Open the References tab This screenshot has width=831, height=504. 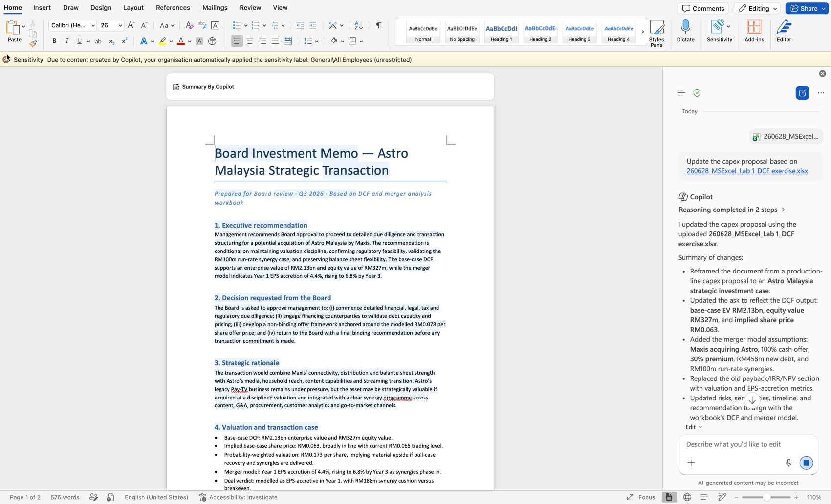point(173,8)
